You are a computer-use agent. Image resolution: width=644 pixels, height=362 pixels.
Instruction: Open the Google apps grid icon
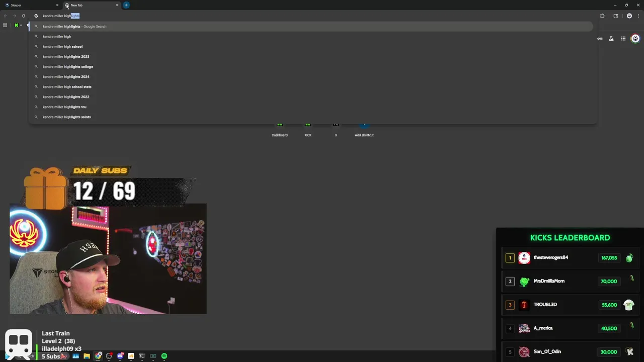pos(623,38)
